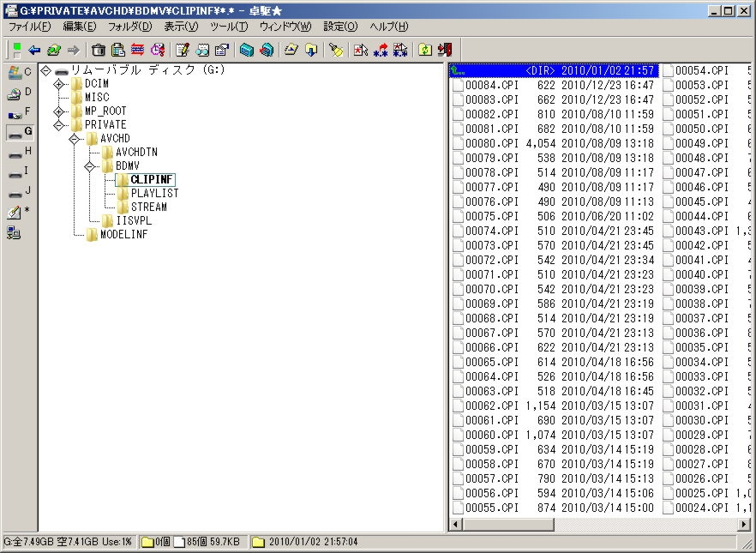
Task: Click the notepad edit toolbar icon
Action: (x=182, y=50)
